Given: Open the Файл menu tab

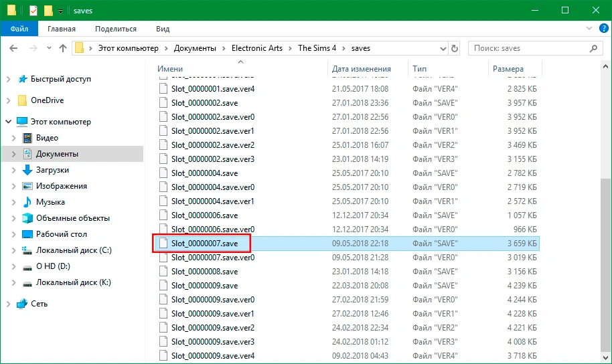Looking at the screenshot, I should coord(19,29).
